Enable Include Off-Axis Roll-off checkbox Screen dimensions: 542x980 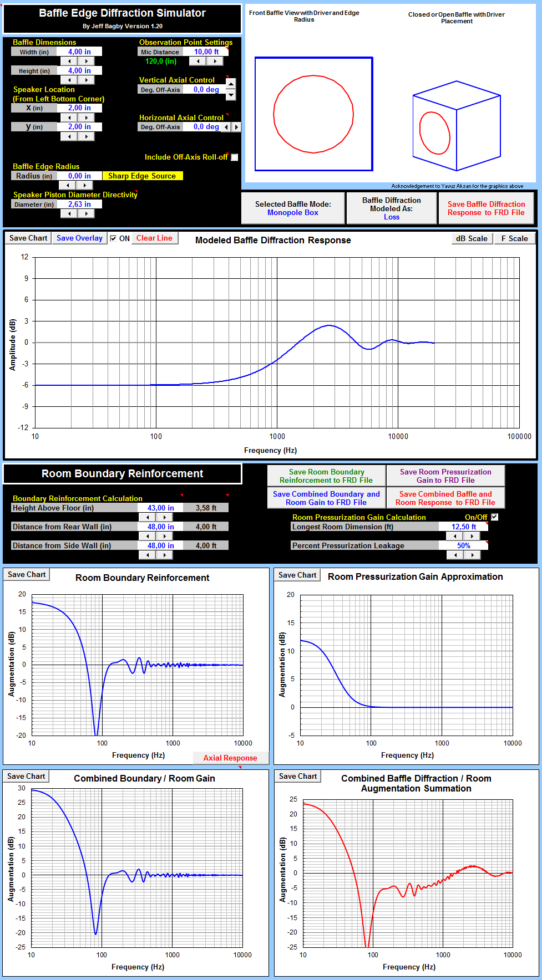pos(235,157)
